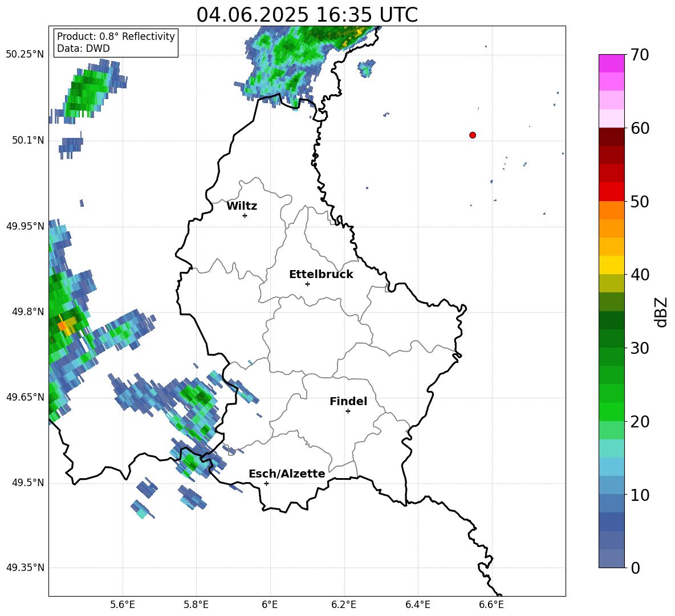This screenshot has width=675, height=616.
Task: Click the Ettelbruck station cross marker
Action: pyautogui.click(x=307, y=284)
